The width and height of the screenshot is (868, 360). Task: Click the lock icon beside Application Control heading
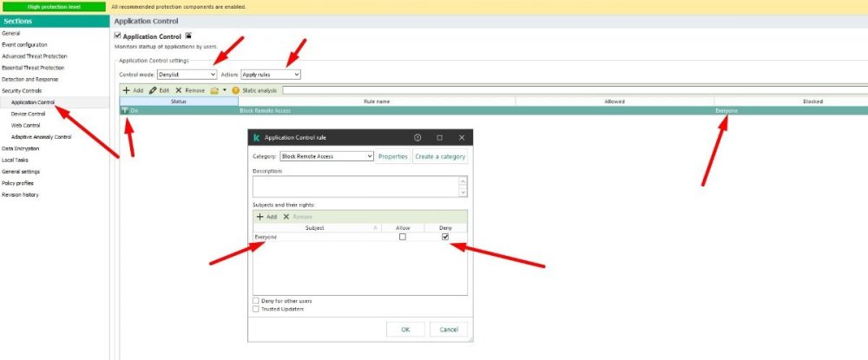(188, 36)
